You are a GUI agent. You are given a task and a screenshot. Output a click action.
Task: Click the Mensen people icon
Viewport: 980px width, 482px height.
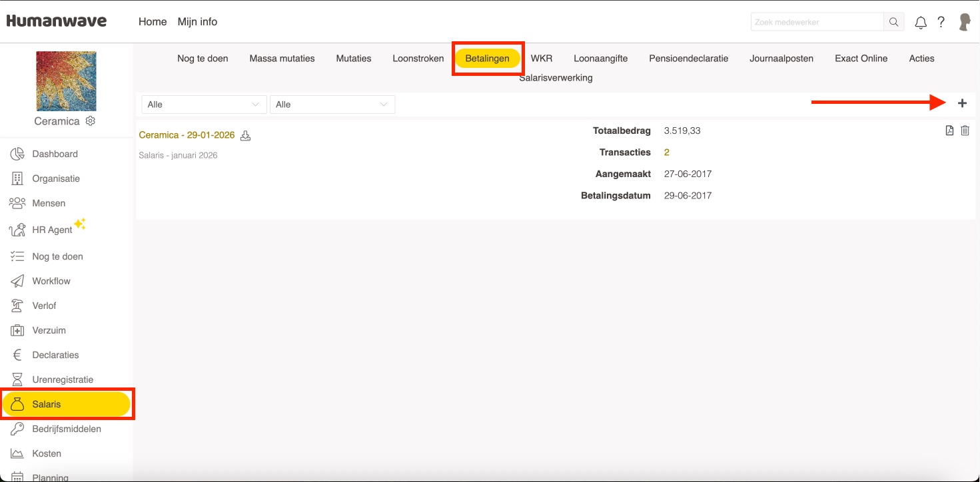coord(17,203)
